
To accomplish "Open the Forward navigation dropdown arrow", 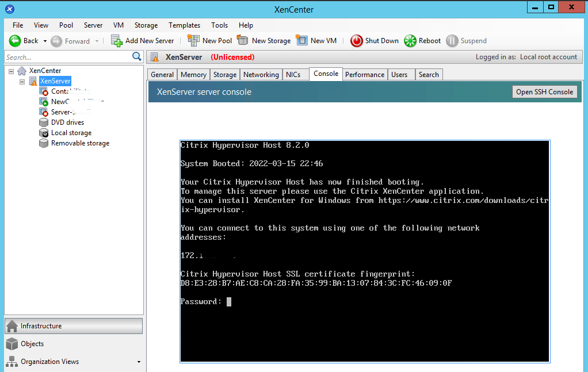I will (x=96, y=40).
